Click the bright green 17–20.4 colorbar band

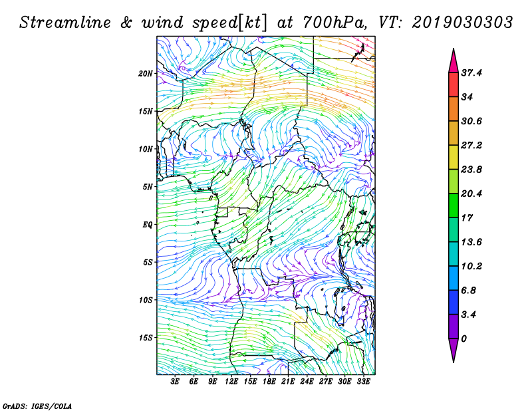(x=454, y=205)
